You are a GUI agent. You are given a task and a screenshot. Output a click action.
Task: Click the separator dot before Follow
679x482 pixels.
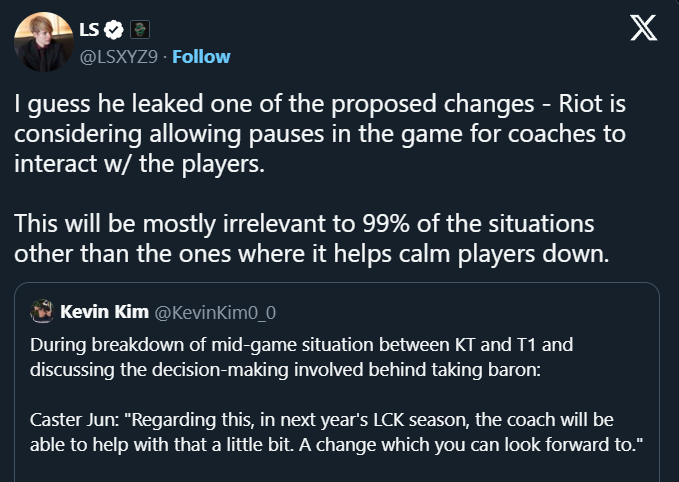[x=165, y=56]
